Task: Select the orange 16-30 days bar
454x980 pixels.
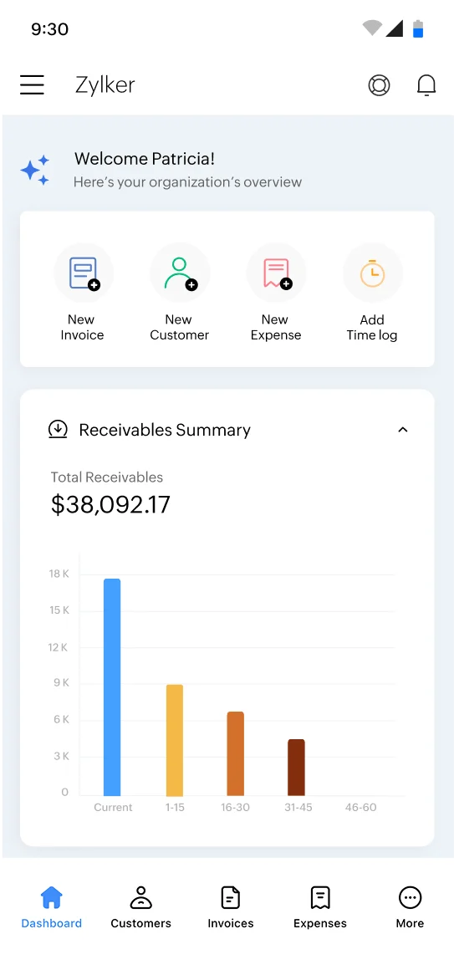Action: pos(235,753)
